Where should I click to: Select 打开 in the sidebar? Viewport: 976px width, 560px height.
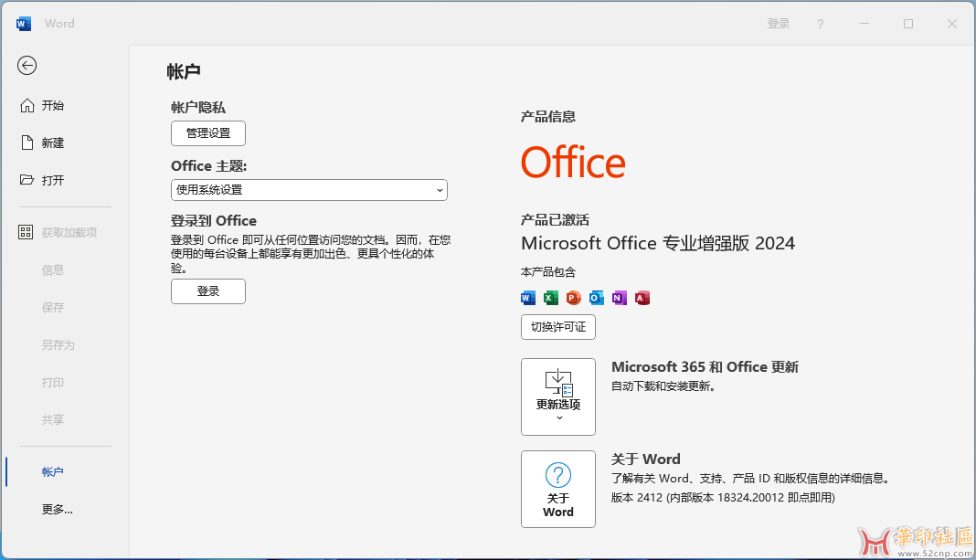[x=45, y=180]
